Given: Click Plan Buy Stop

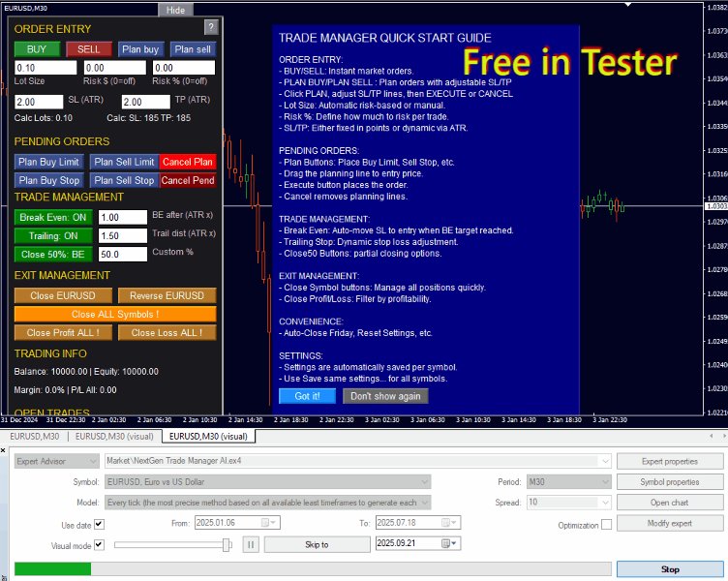Looking at the screenshot, I should point(48,180).
